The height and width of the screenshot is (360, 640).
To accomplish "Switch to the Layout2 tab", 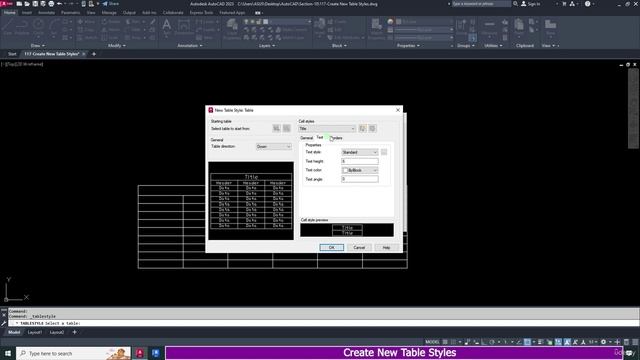I will click(57, 332).
